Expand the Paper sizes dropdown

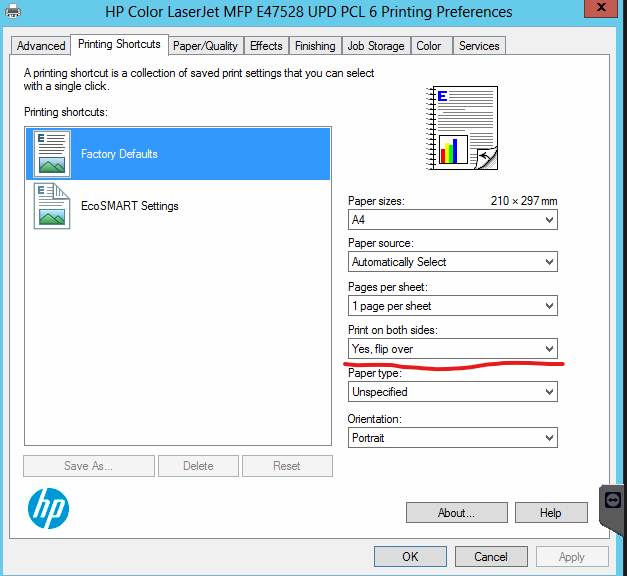(453, 220)
